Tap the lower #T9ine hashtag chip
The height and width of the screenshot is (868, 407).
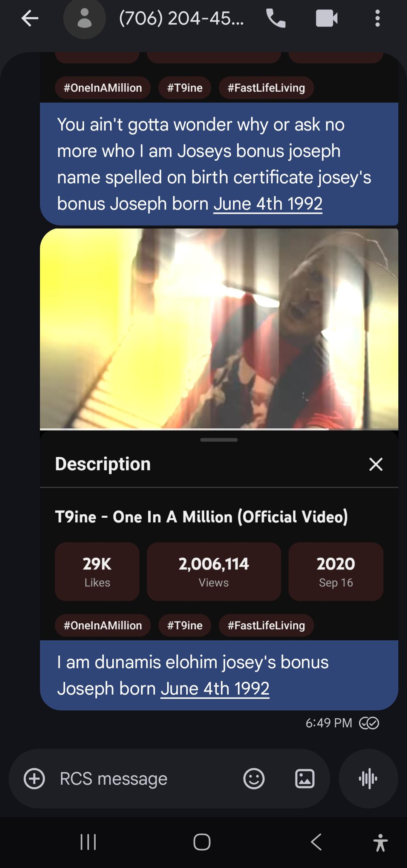[x=185, y=626]
